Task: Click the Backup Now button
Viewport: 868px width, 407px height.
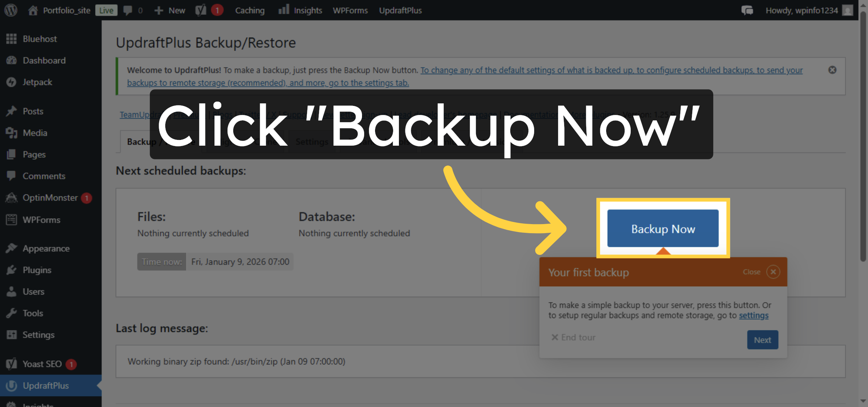Action: [663, 228]
